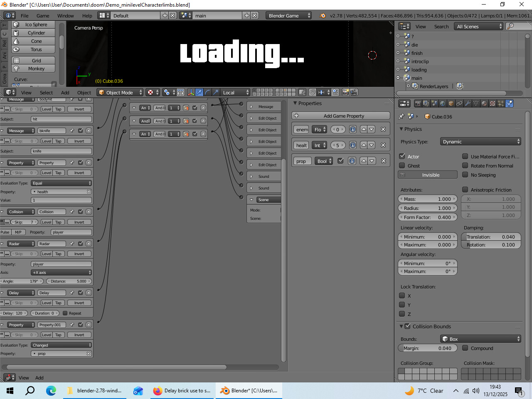532x399 pixels.
Task: Open the Object Data triangle tab
Action: coord(476,103)
